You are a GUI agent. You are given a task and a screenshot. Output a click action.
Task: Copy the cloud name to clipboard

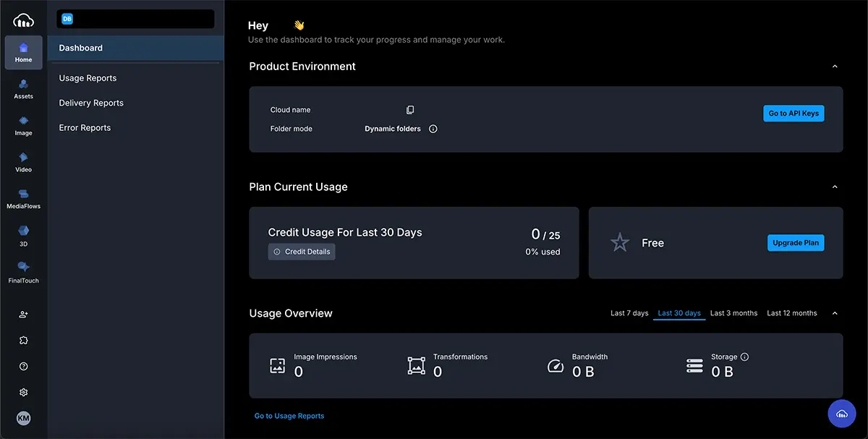[x=410, y=110]
